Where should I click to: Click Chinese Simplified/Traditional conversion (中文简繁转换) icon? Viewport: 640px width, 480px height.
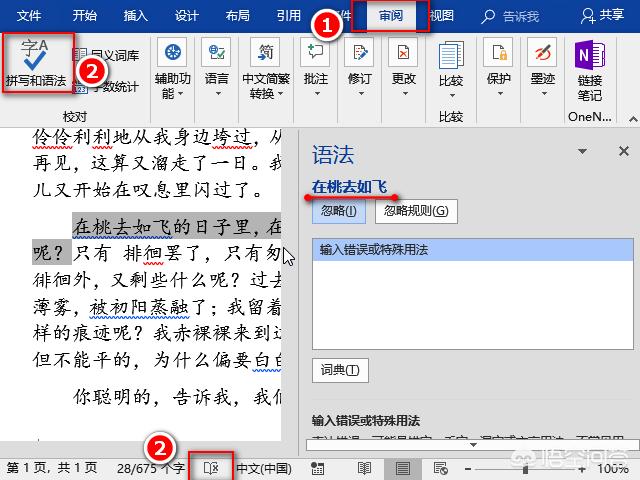[x=265, y=52]
